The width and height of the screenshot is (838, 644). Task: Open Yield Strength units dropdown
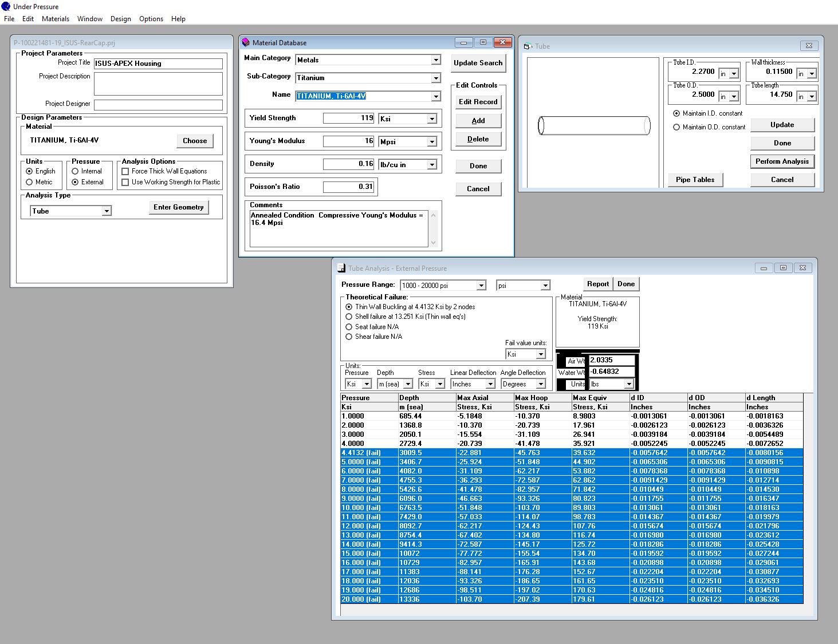[x=432, y=119]
